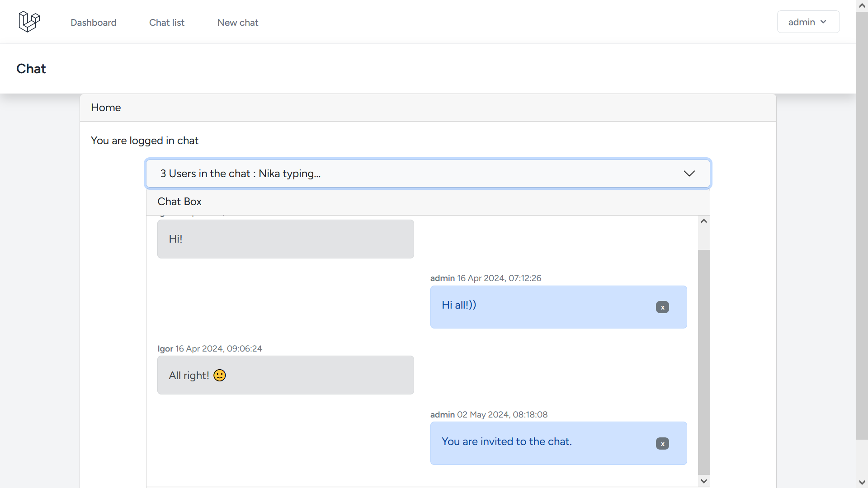Start a New chat
Viewport: 868px width, 488px height.
pos(238,23)
